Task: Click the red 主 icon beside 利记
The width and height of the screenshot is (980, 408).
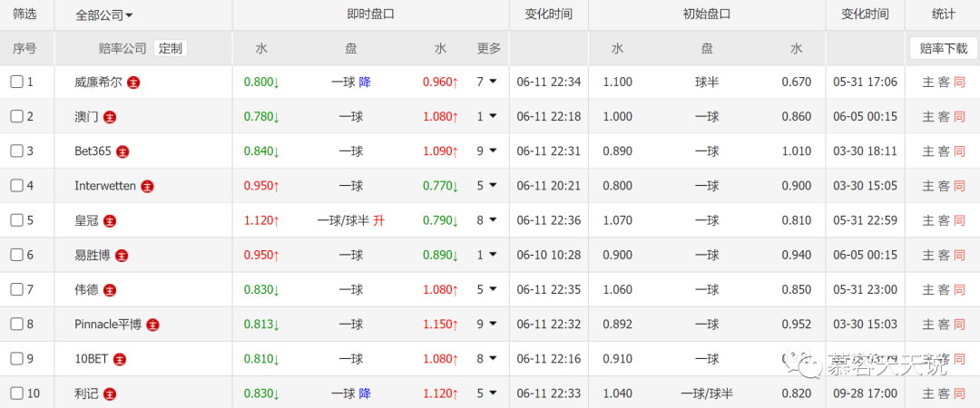Action: 110,393
